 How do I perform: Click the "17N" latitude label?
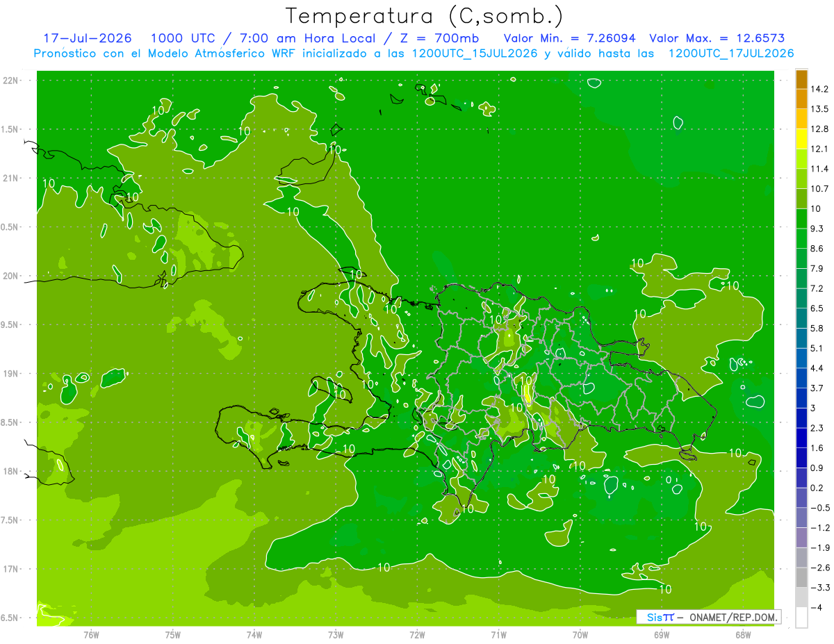(x=12, y=569)
